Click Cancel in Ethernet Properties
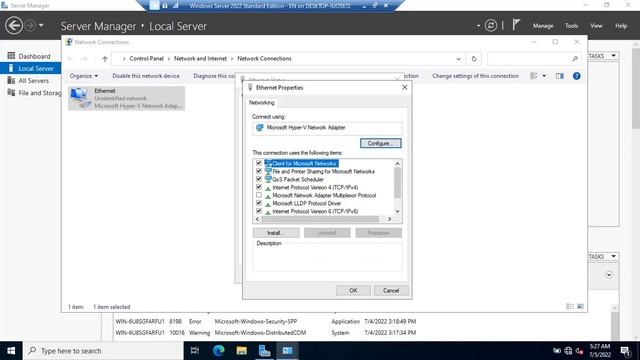Image resolution: width=640 pixels, height=360 pixels. tap(391, 291)
